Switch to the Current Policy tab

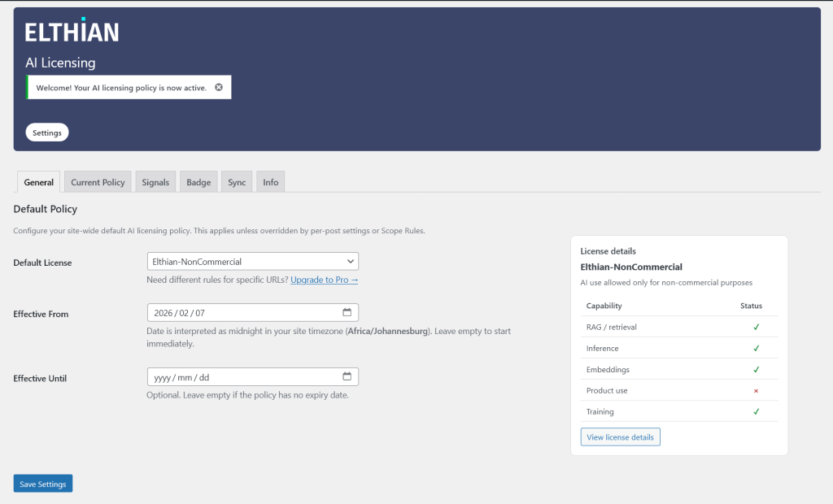pyautogui.click(x=98, y=182)
